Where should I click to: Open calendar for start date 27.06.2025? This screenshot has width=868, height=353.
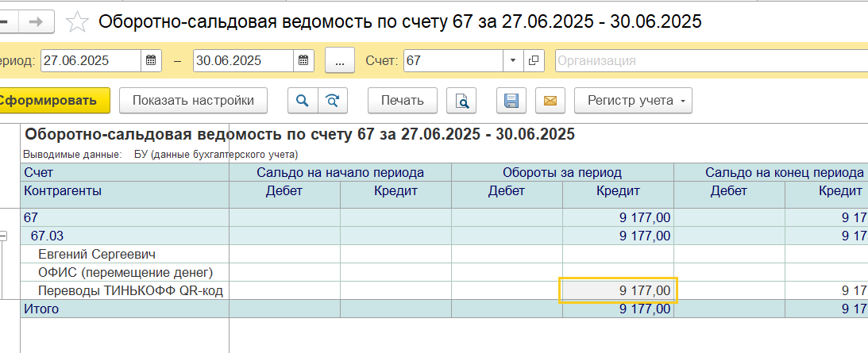coord(151,61)
